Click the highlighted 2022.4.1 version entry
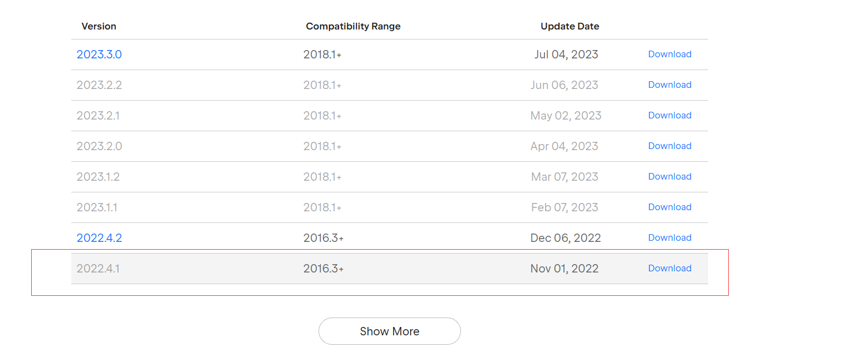The width and height of the screenshot is (868, 347). (x=98, y=269)
